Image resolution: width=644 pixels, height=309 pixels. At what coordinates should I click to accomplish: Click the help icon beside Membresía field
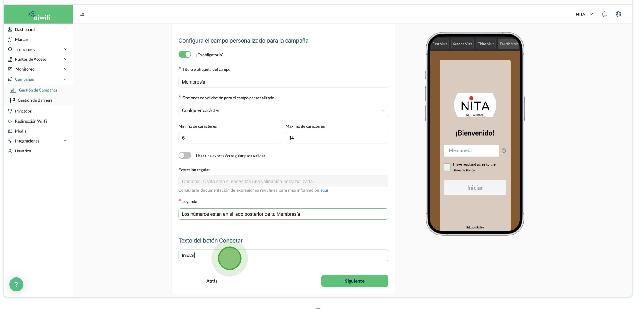coord(504,151)
